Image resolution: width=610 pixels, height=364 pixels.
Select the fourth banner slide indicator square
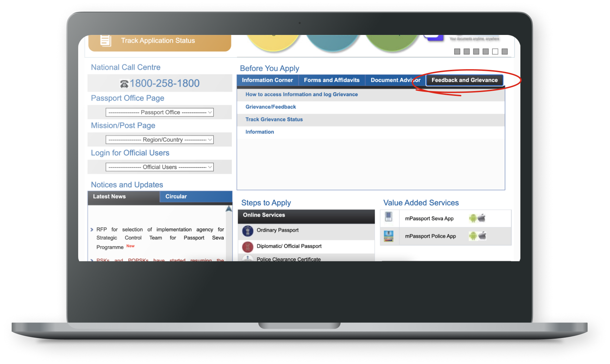[x=486, y=51]
